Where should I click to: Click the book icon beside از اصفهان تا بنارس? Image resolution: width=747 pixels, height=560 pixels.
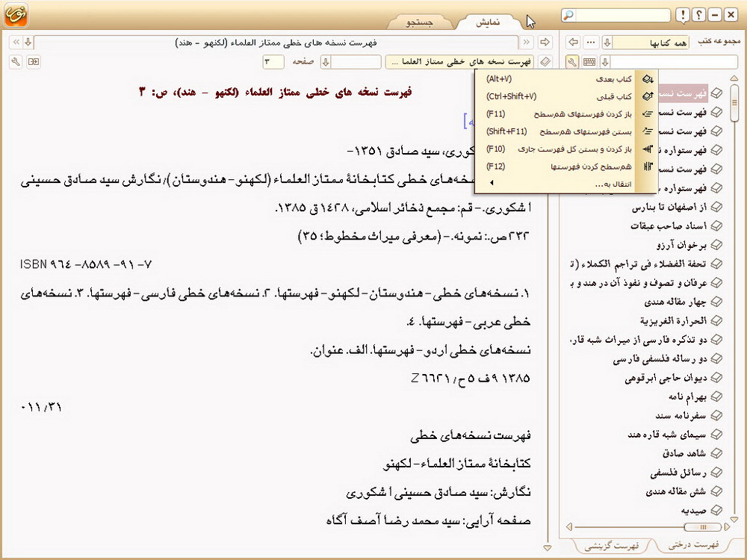click(x=716, y=207)
